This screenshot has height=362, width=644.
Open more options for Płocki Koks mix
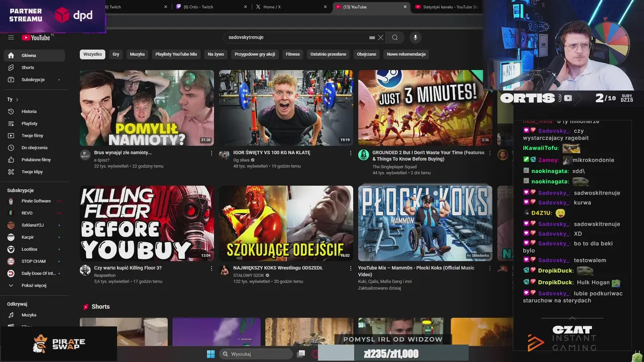pos(490,268)
